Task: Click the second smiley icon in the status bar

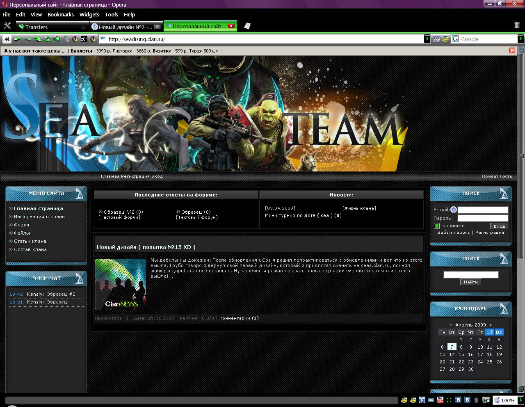Action: click(x=413, y=400)
